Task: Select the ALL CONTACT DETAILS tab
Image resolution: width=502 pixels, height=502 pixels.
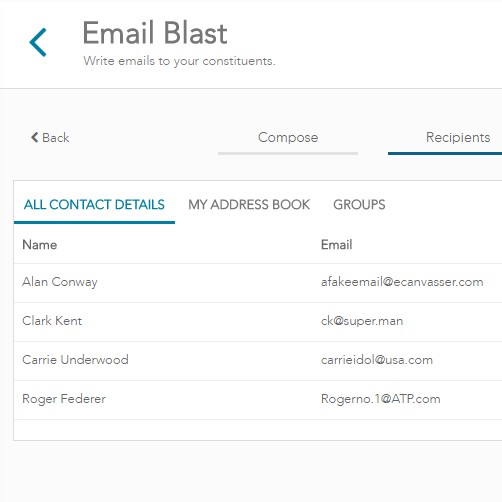Action: 94,205
